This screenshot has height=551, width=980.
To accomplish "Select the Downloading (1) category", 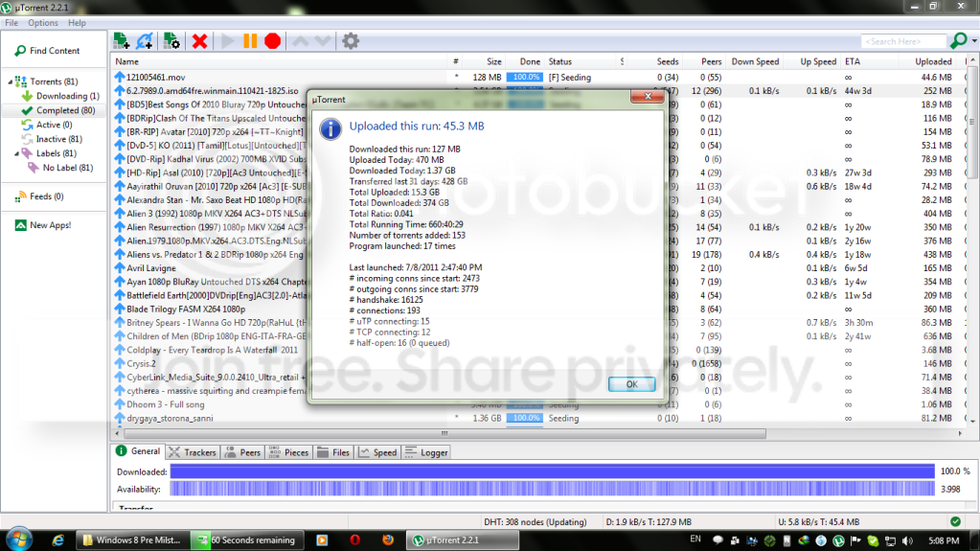I will (x=60, y=96).
